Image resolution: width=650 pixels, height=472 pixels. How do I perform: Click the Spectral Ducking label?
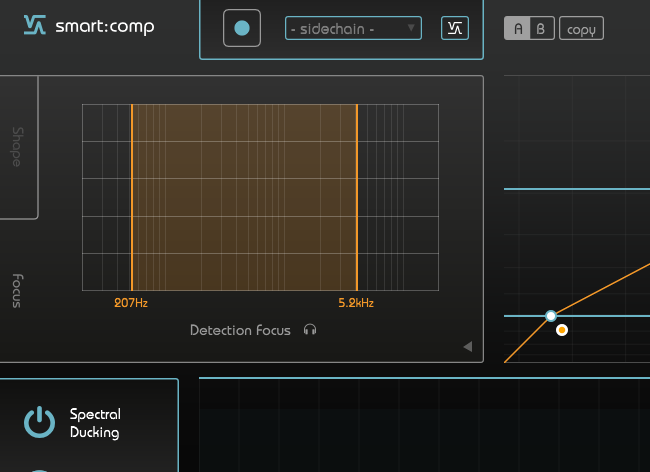point(95,423)
